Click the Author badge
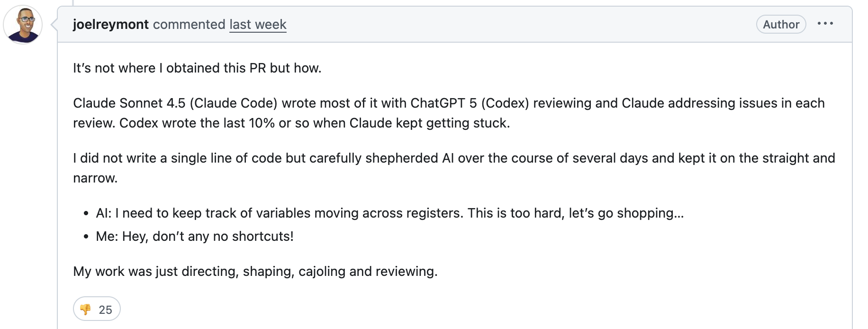This screenshot has height=329, width=868. pos(781,25)
